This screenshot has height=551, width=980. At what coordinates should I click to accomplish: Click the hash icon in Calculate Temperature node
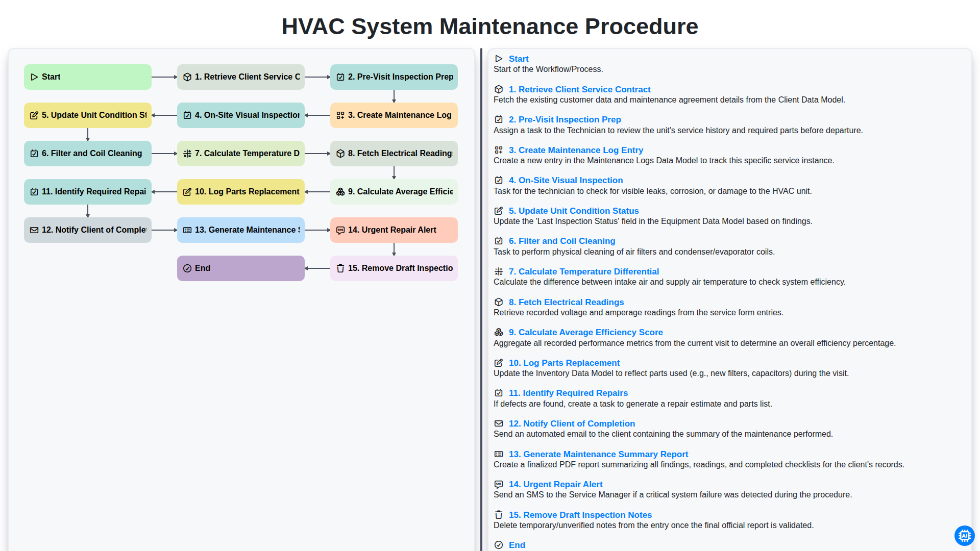point(187,154)
